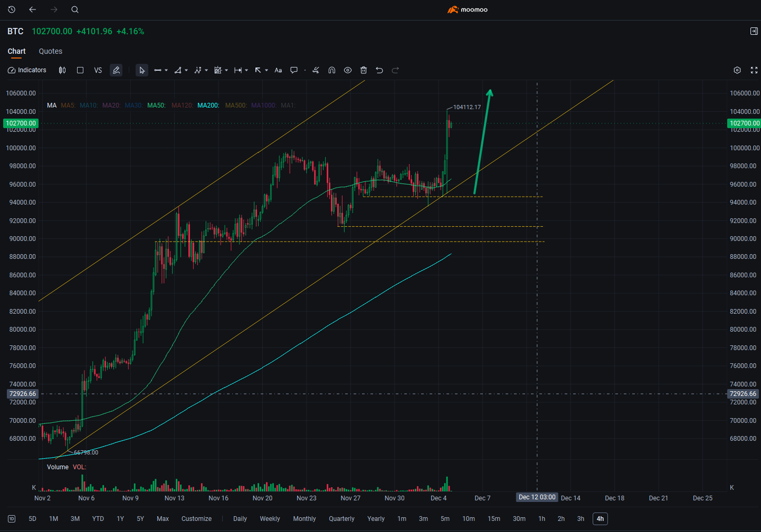Open chart settings gear

tap(737, 70)
